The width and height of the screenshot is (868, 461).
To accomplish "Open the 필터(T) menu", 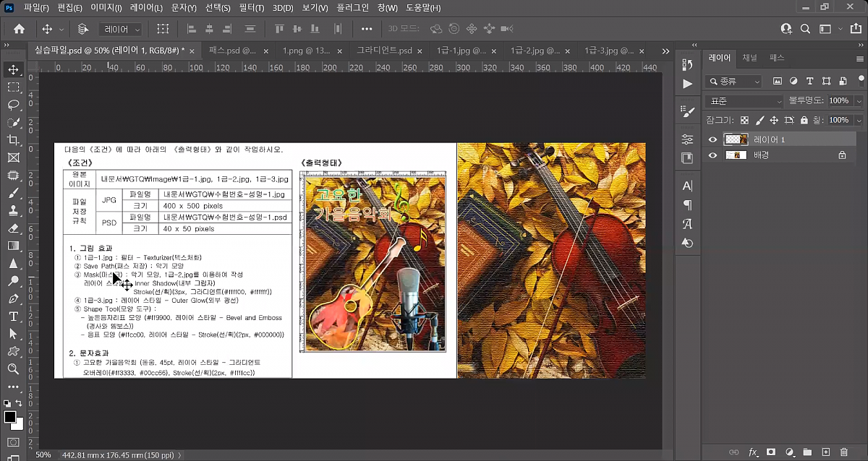I will tap(251, 8).
